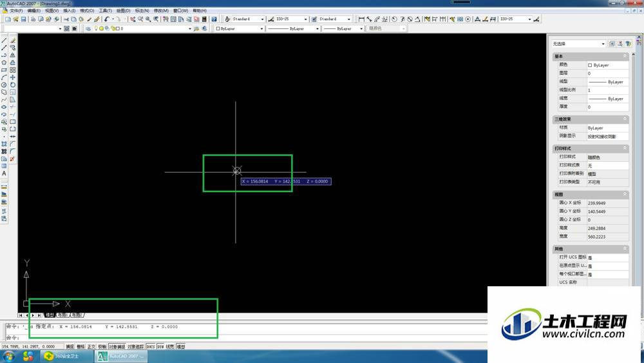Open the Standard text style dropdown
Image resolution: width=644 pixels, height=363 pixels.
263,19
